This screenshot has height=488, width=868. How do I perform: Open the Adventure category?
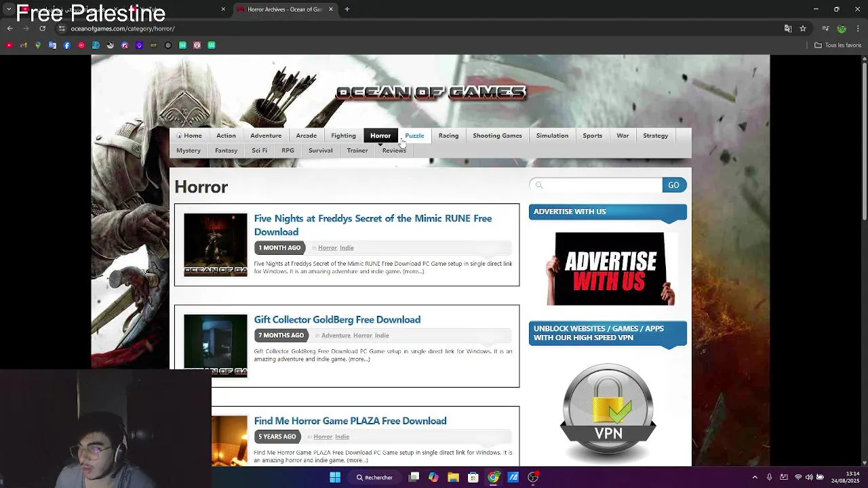pos(266,136)
